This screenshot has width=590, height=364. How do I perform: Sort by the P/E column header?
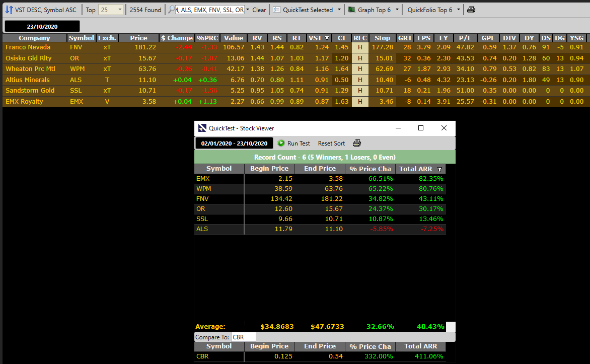pyautogui.click(x=465, y=38)
